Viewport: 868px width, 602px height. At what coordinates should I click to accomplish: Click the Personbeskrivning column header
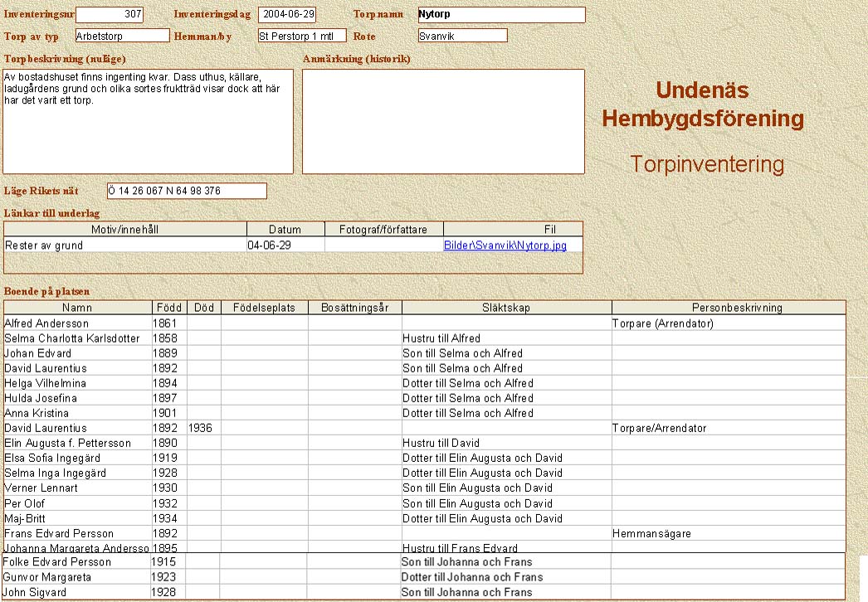click(x=727, y=308)
